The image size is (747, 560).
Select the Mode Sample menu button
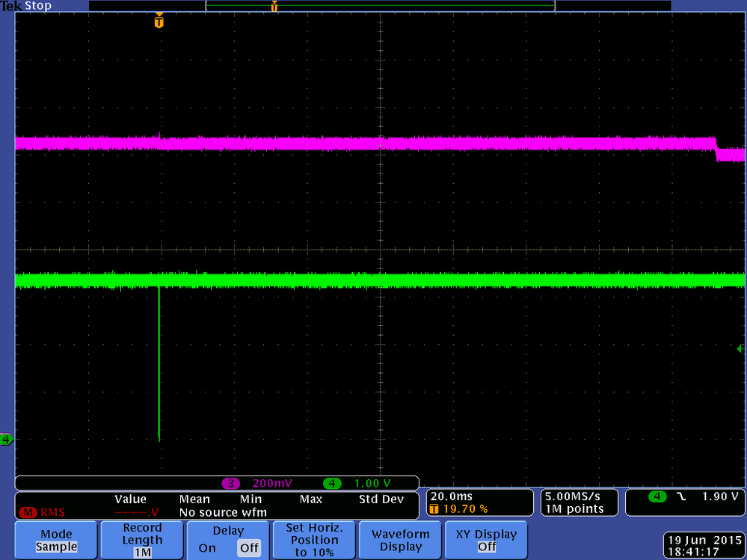pyautogui.click(x=56, y=540)
